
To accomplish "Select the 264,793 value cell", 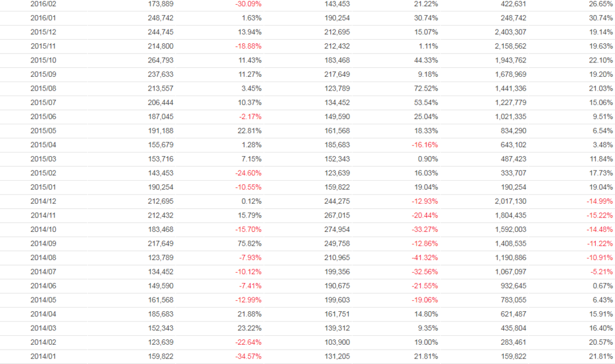I will [x=160, y=60].
